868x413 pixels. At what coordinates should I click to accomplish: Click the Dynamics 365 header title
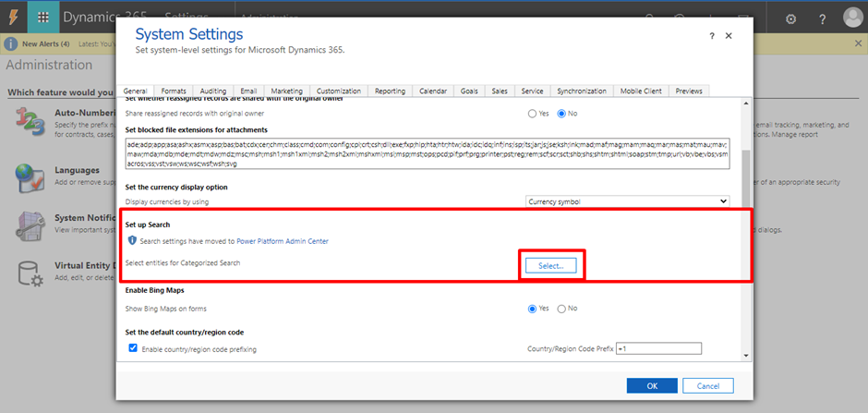(105, 18)
